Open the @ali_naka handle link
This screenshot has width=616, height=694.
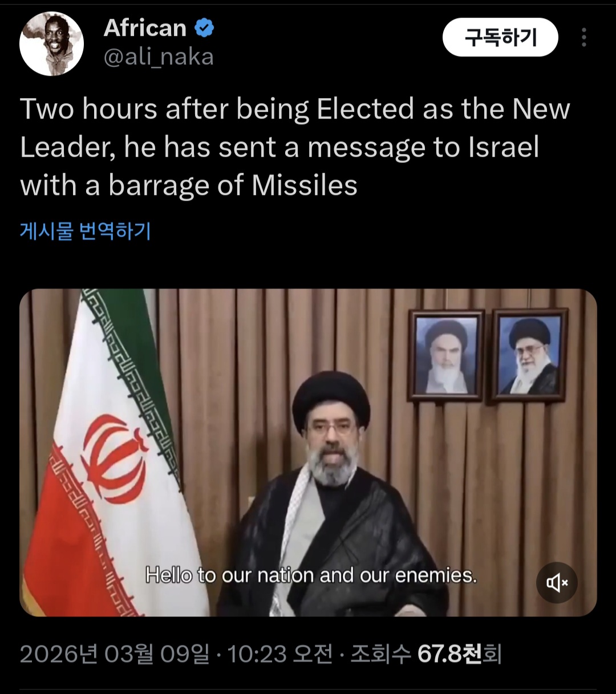(159, 57)
